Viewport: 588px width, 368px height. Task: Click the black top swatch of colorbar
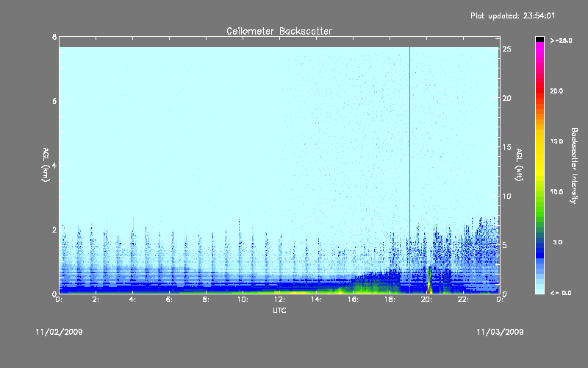539,39
